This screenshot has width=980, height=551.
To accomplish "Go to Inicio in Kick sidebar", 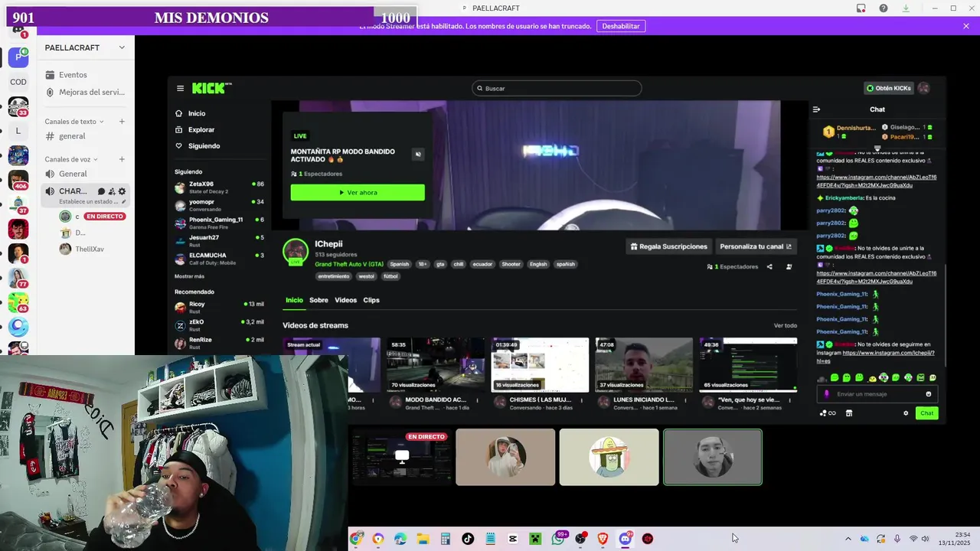I will tap(191, 113).
